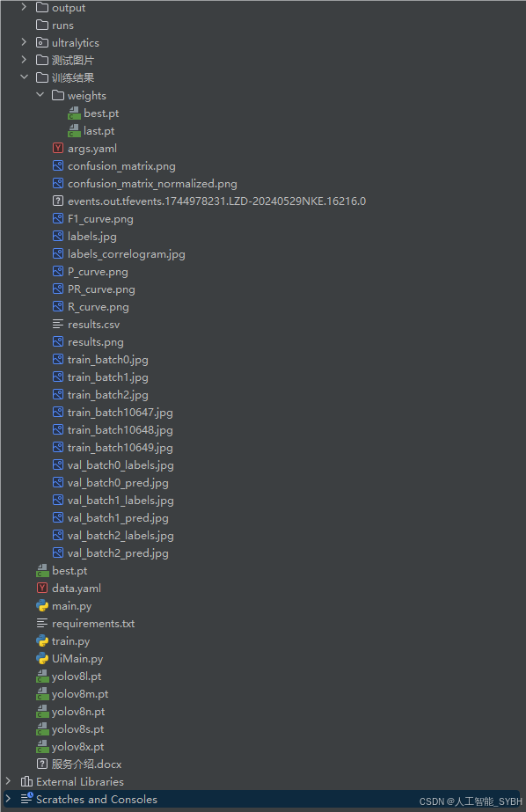Click the weights folder icon
Image resolution: width=526 pixels, height=812 pixels.
pyautogui.click(x=58, y=95)
